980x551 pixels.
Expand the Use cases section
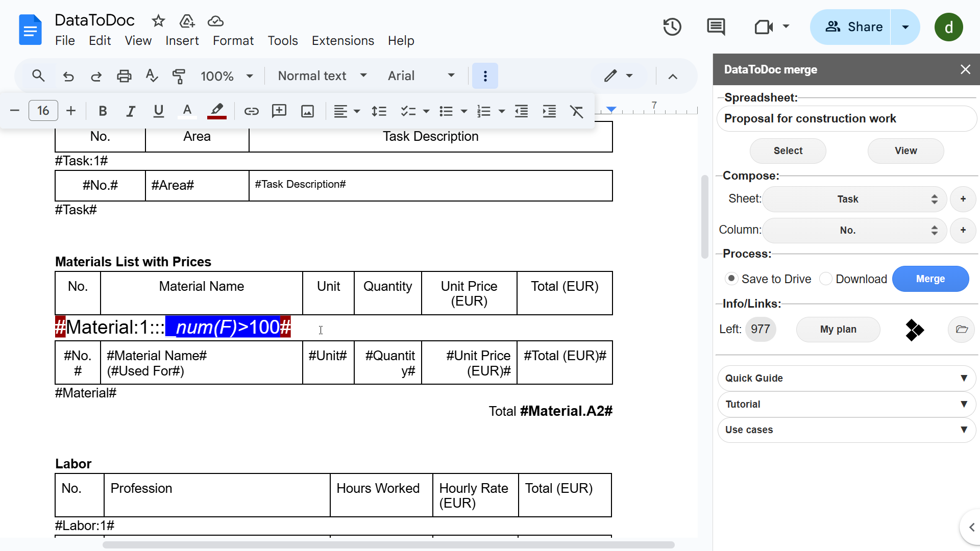(x=846, y=430)
